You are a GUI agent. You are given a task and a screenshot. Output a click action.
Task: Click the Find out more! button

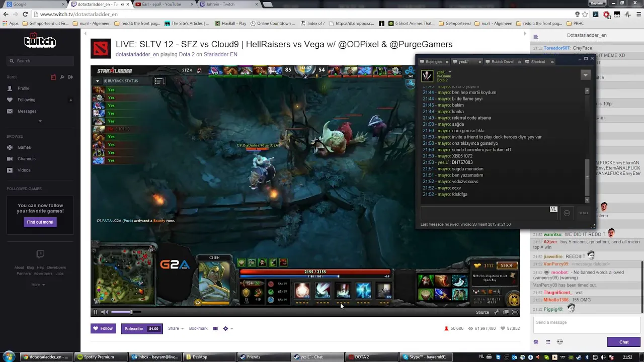click(x=40, y=222)
